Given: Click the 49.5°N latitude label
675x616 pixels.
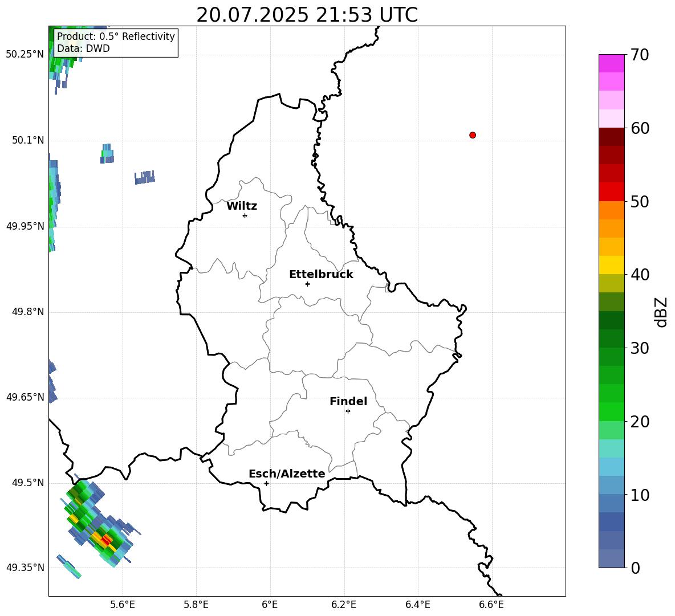Looking at the screenshot, I should (28, 483).
